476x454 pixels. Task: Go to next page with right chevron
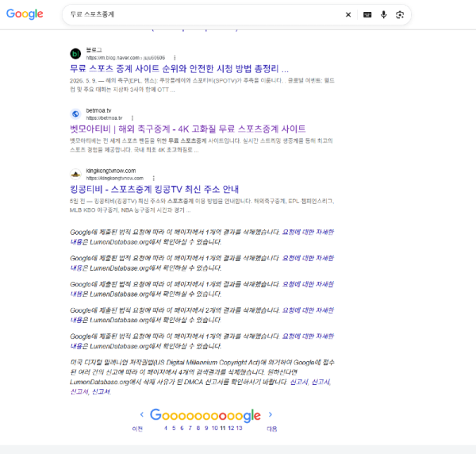pyautogui.click(x=271, y=414)
